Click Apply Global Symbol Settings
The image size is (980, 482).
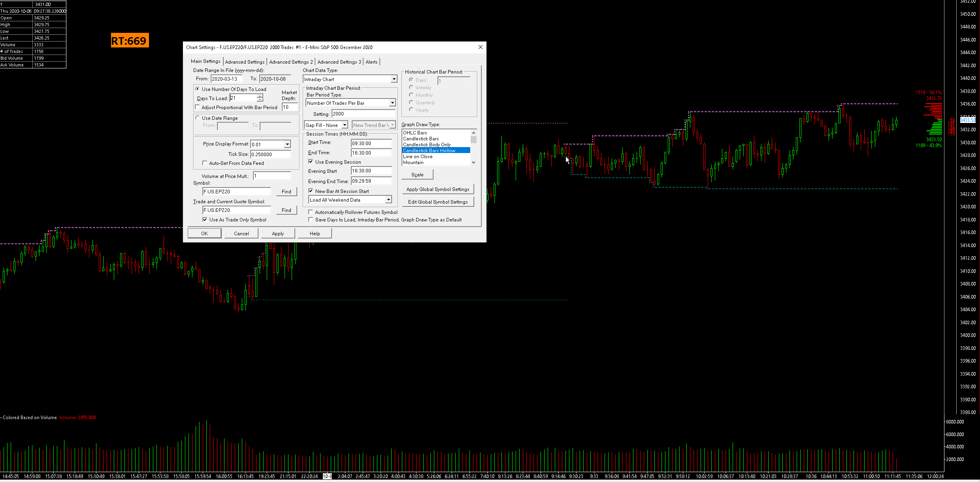(438, 189)
